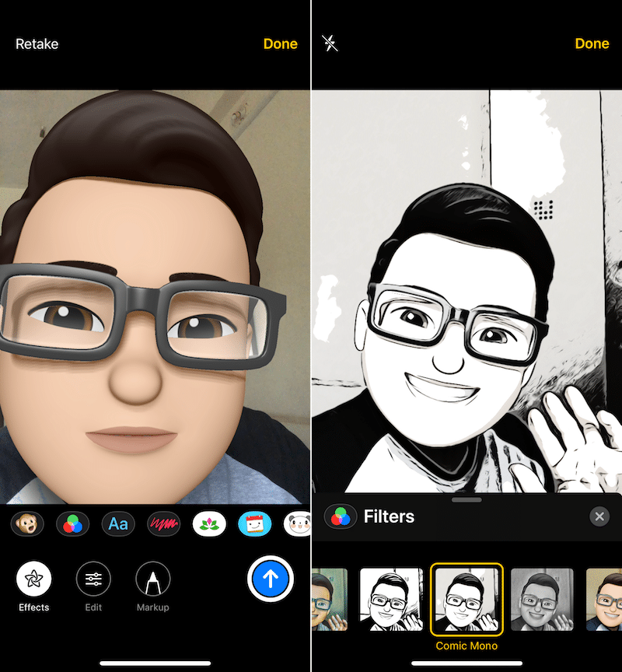622x672 pixels.
Task: Close the Filters panel
Action: [599, 516]
